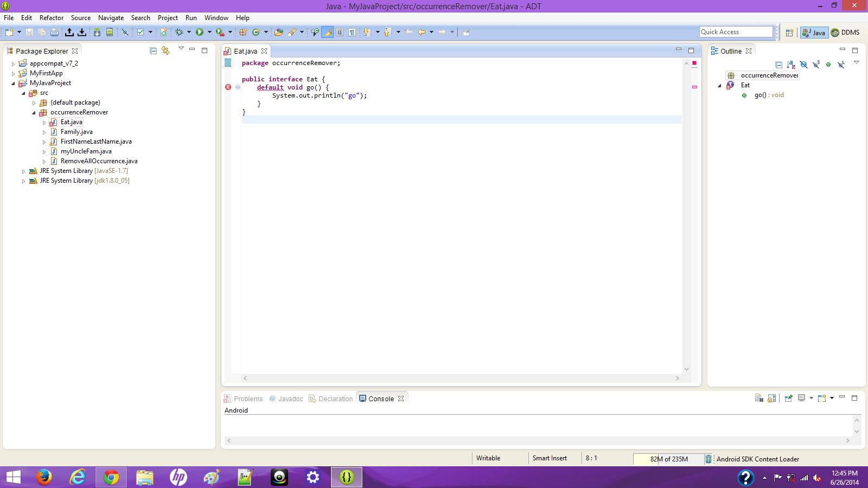Image resolution: width=868 pixels, height=488 pixels.
Task: Click into the Quick Access field
Action: [x=736, y=32]
